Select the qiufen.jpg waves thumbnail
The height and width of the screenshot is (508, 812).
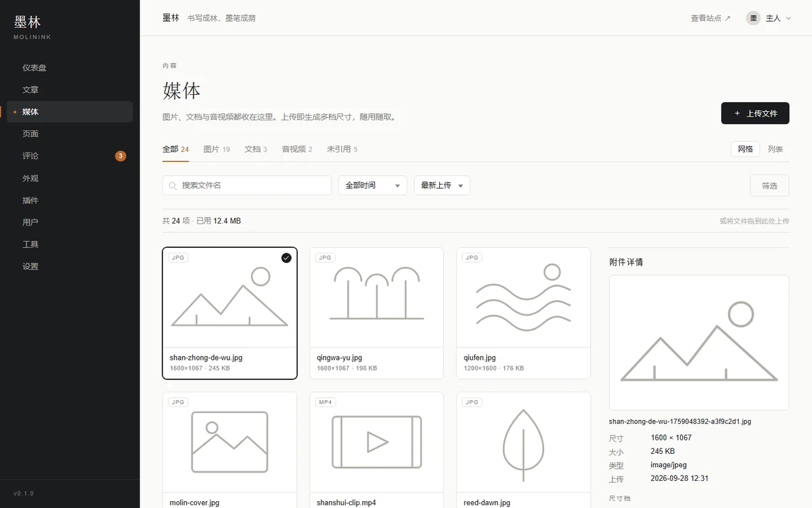pos(523,298)
